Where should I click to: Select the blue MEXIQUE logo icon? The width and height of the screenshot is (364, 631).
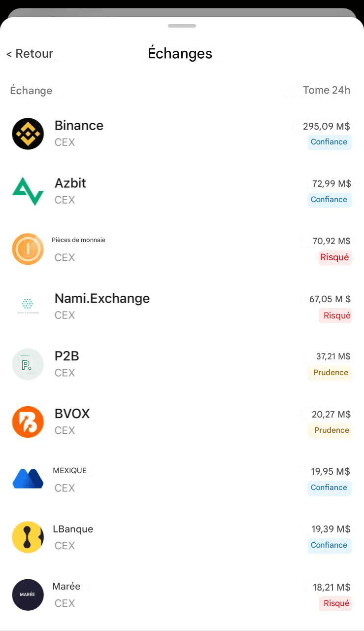tap(28, 479)
